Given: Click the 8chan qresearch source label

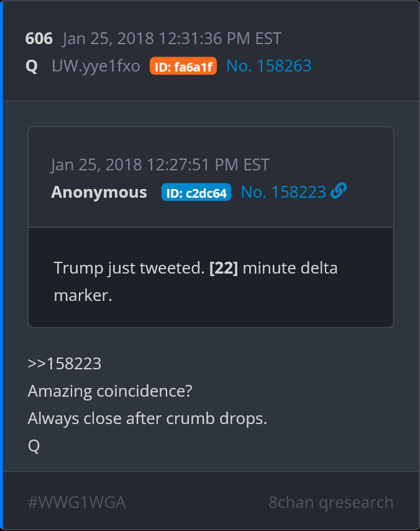Looking at the screenshot, I should [331, 502].
